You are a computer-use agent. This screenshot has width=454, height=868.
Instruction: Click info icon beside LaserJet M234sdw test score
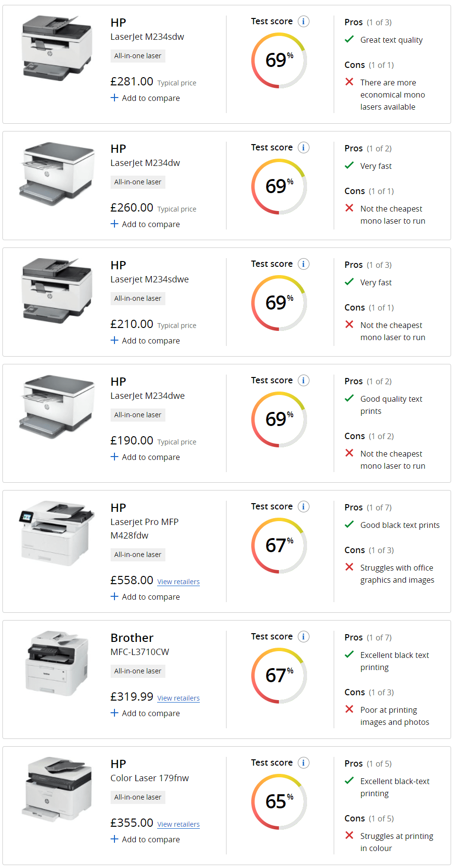[x=304, y=21]
